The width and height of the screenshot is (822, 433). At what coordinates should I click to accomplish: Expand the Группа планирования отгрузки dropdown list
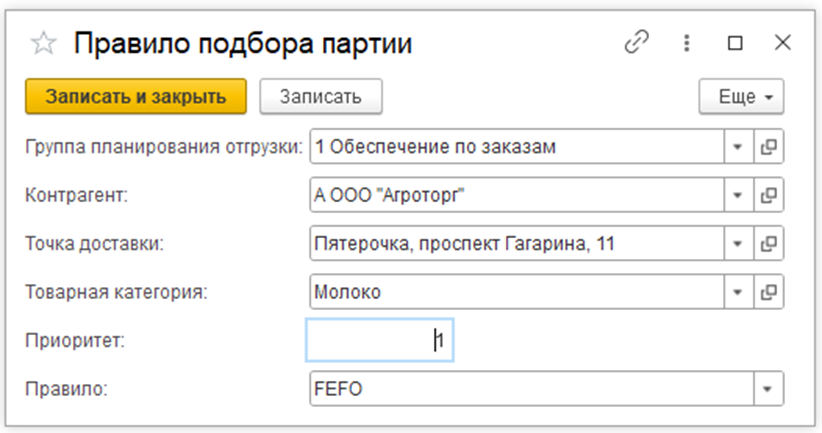click(x=738, y=147)
